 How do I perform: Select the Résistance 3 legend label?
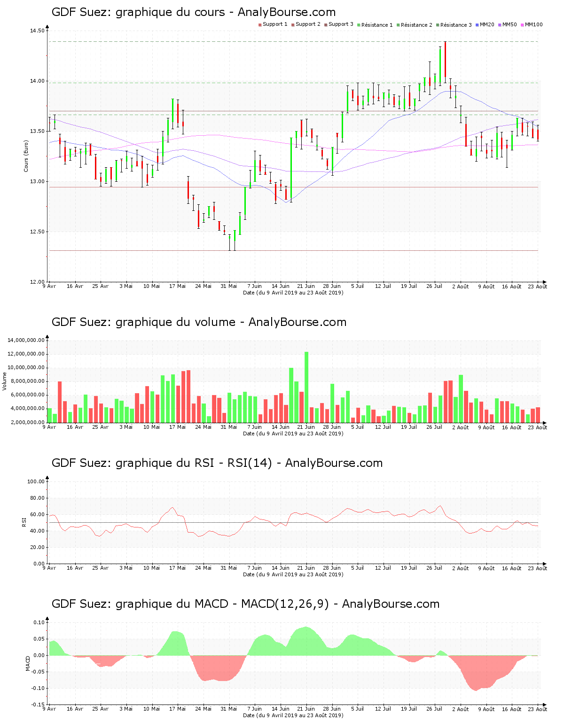point(456,25)
